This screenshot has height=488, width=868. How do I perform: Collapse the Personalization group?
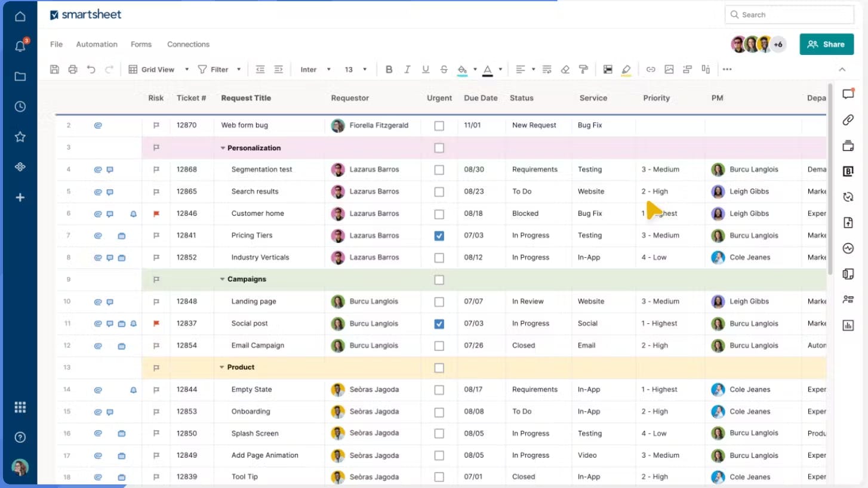pos(223,147)
